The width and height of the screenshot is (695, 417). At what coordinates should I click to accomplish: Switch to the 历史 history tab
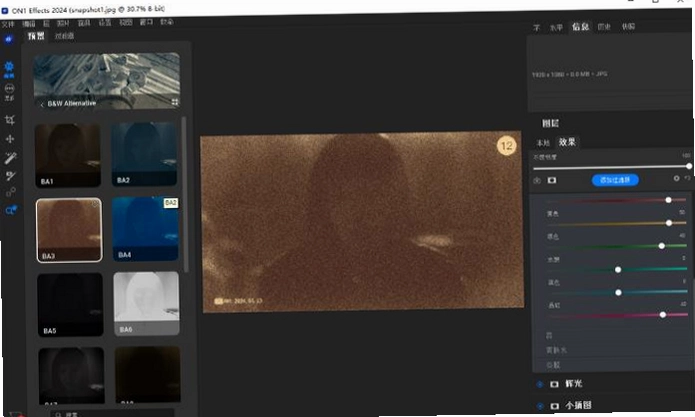(604, 27)
